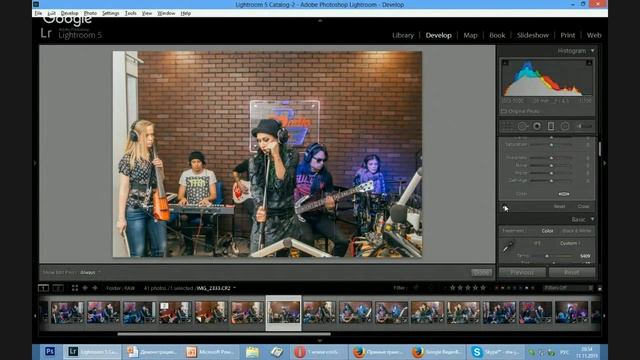Filter by red color label

click(496, 288)
